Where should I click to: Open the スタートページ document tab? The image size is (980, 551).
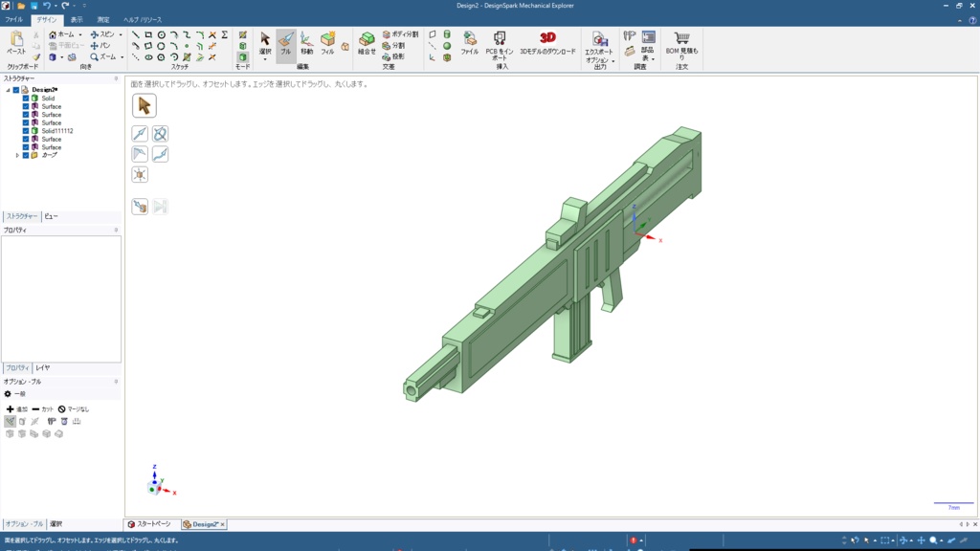149,524
